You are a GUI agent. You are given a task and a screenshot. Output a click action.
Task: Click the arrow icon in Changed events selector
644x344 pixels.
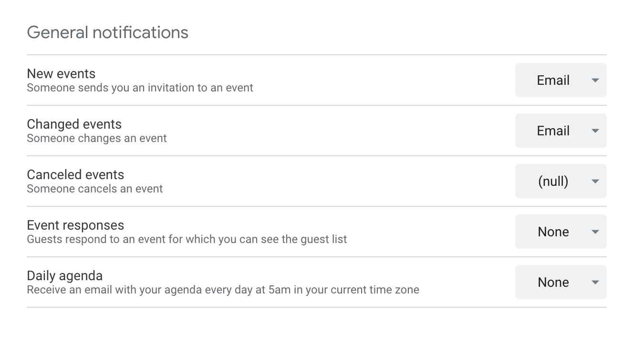[595, 131]
